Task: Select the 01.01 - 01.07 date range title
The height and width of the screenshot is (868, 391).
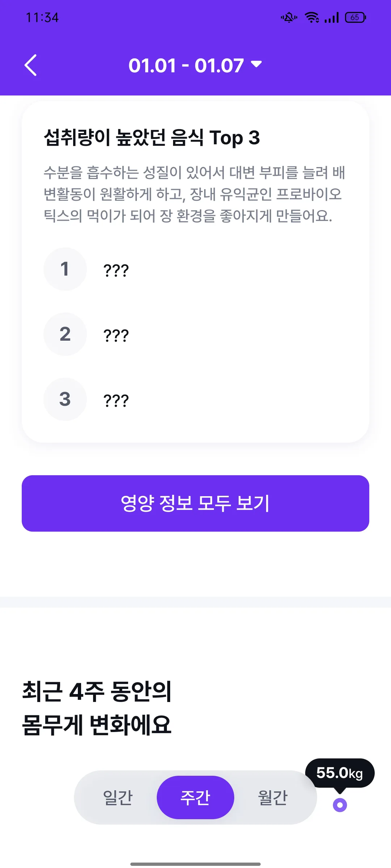Action: [186, 65]
